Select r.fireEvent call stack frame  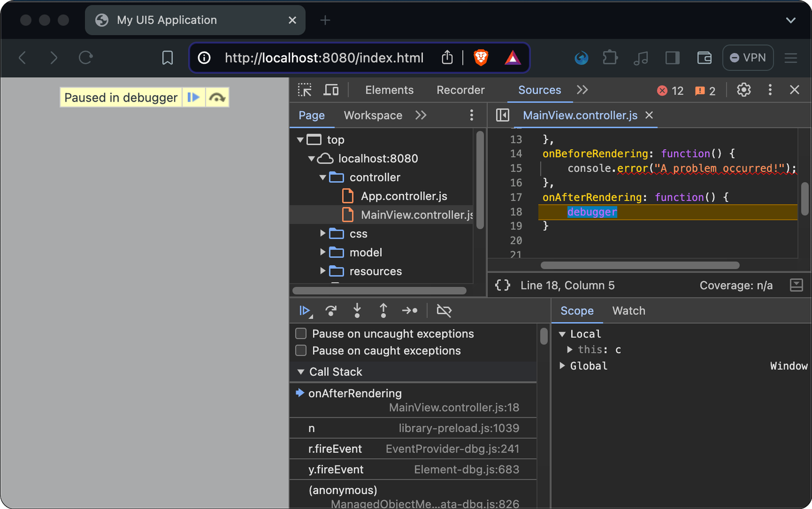click(x=413, y=449)
